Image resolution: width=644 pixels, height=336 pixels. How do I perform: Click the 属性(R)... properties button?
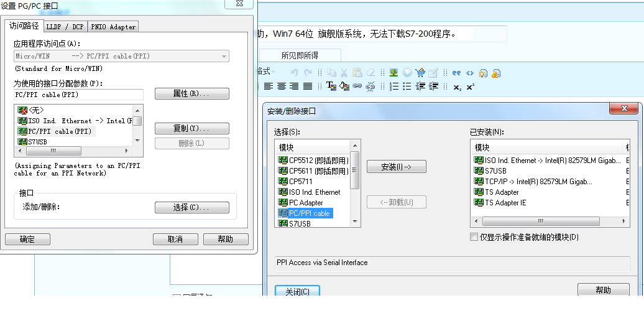tap(191, 93)
